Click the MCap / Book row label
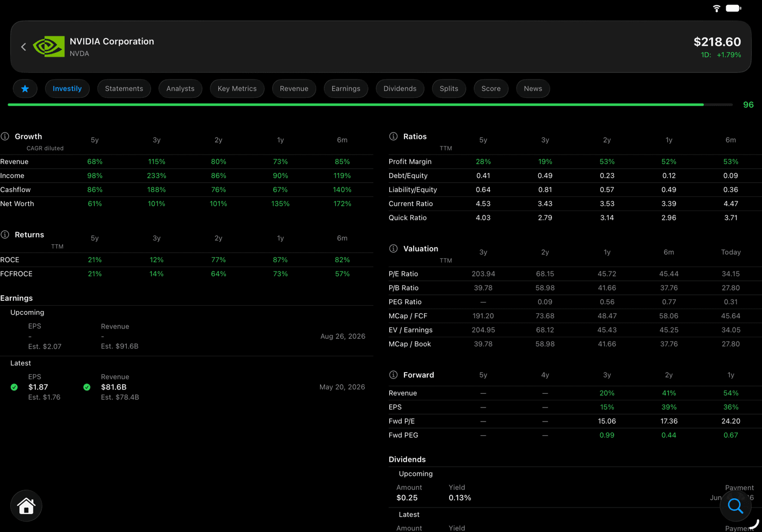The height and width of the screenshot is (532, 762). pos(410,344)
